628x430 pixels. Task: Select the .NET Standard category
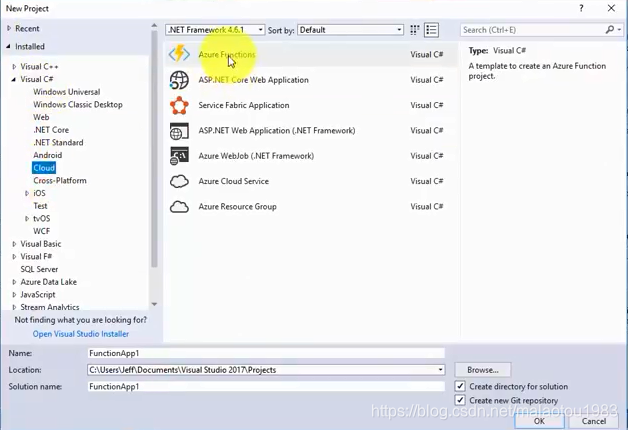(58, 143)
